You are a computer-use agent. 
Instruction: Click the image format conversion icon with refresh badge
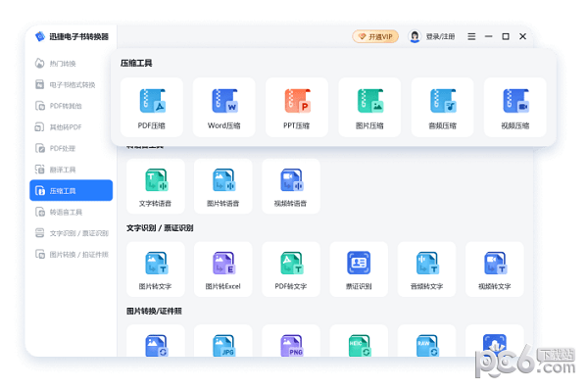156,345
